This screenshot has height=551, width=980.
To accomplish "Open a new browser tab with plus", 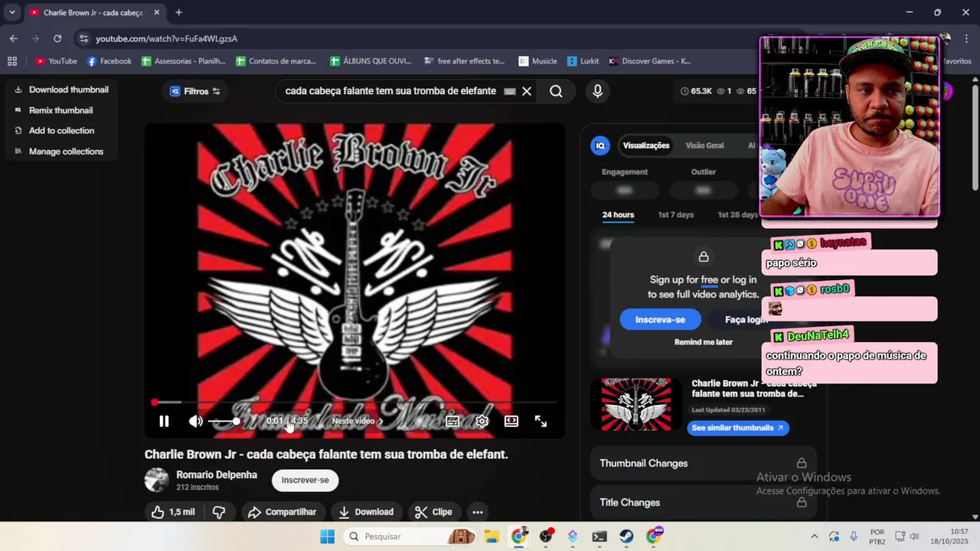I will pyautogui.click(x=178, y=12).
